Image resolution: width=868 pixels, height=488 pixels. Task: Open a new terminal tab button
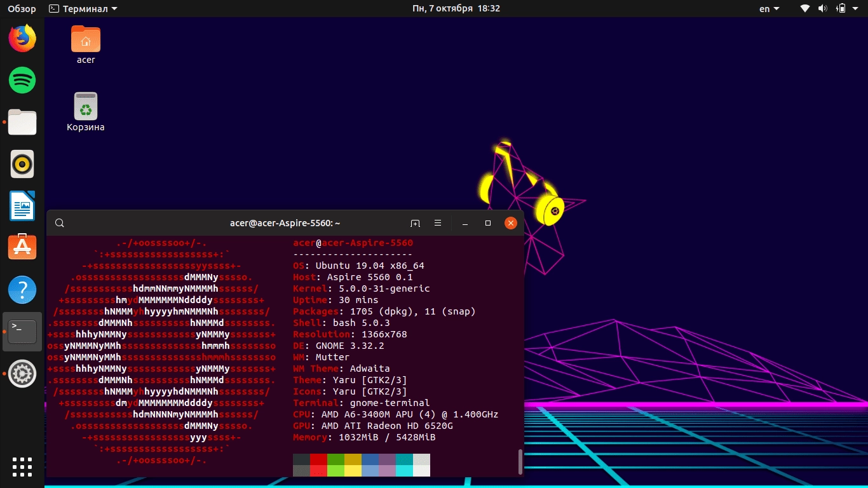[x=415, y=223]
